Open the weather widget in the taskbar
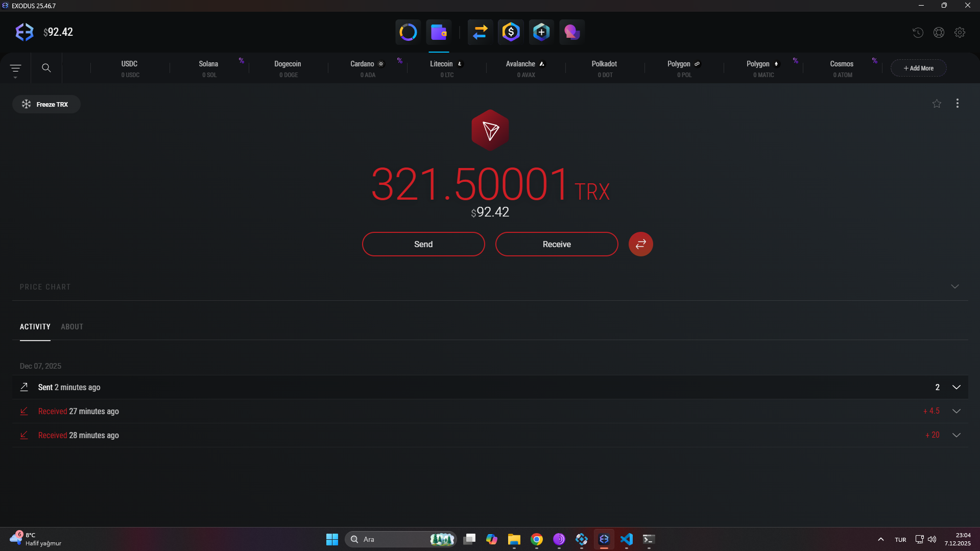 [x=36, y=539]
